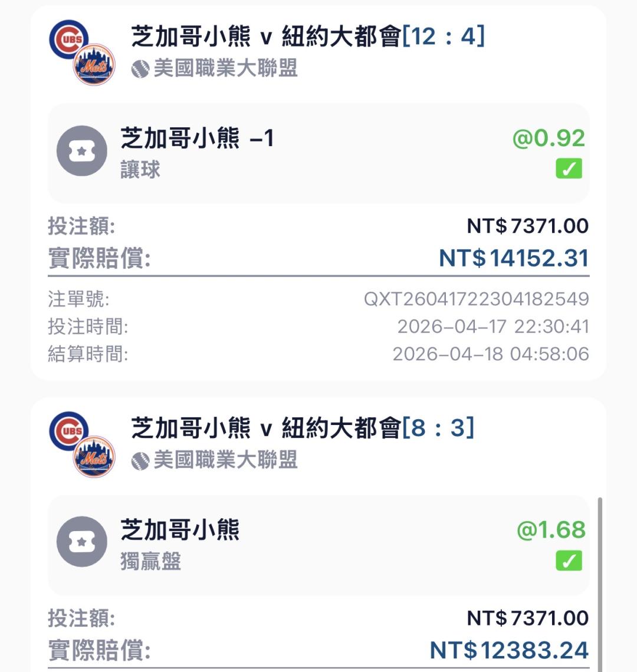The height and width of the screenshot is (672, 637).
Task: Open the match title with score 8 : 3
Action: (302, 428)
